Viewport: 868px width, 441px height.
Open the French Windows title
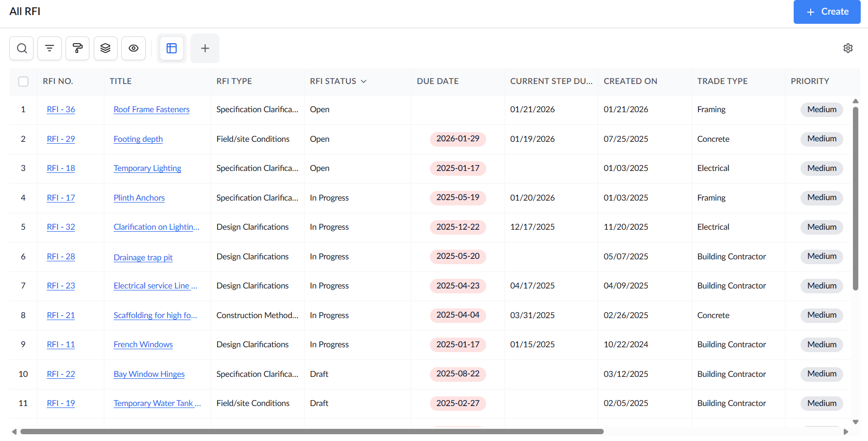pos(143,344)
